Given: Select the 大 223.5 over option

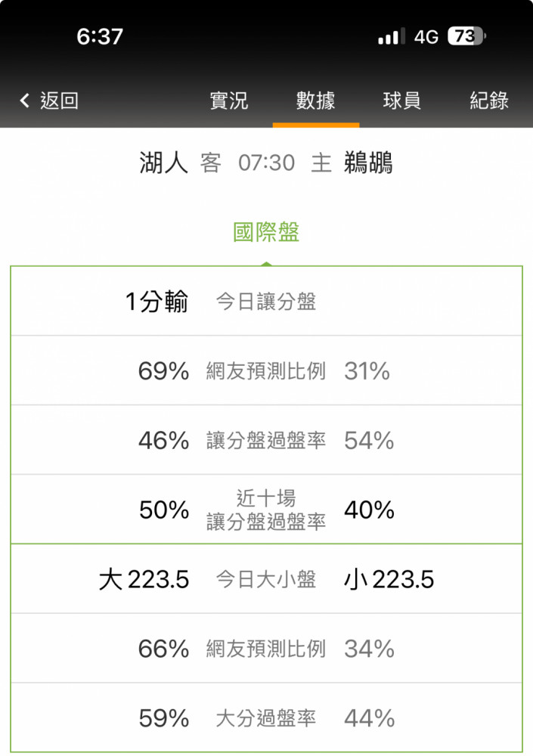Looking at the screenshot, I should pyautogui.click(x=144, y=579).
